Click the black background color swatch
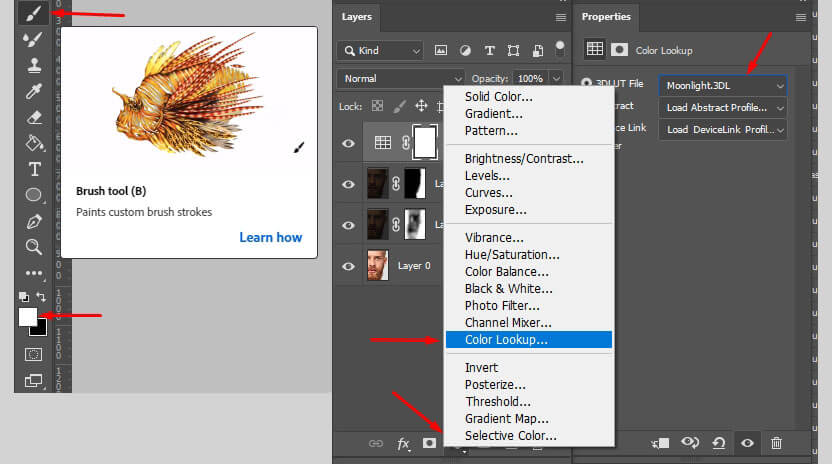This screenshot has height=464, width=832. click(40, 330)
